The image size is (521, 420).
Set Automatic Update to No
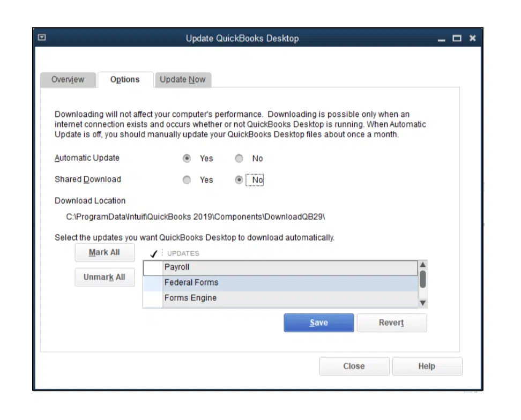point(239,159)
